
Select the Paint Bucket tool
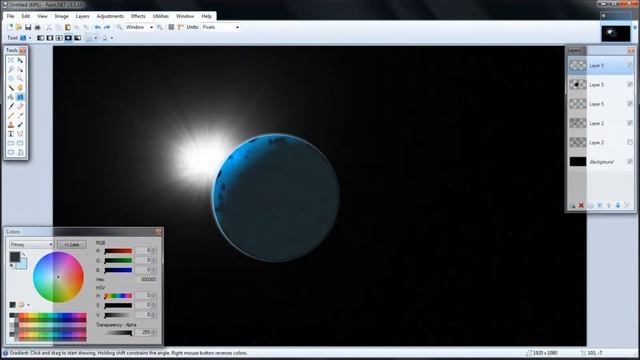coord(11,97)
